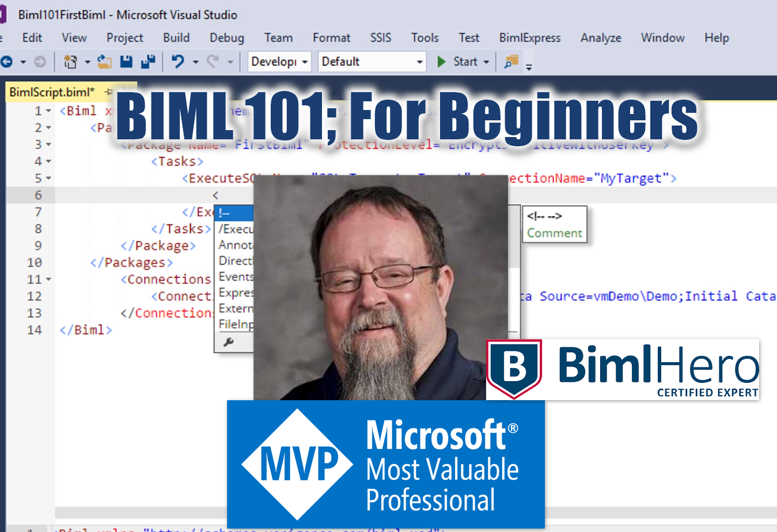
Task: Click the Start debugging button label
Action: (465, 62)
